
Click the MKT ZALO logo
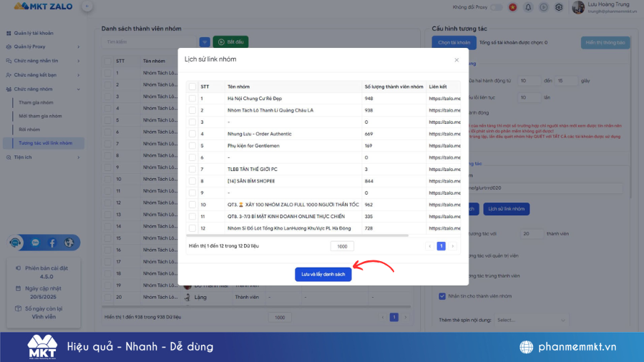[x=43, y=6]
